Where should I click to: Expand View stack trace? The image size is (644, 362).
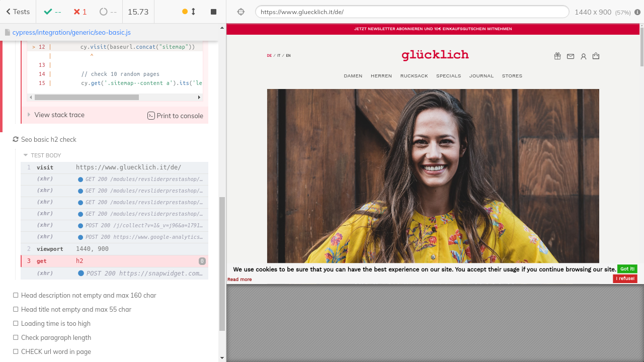(59, 115)
